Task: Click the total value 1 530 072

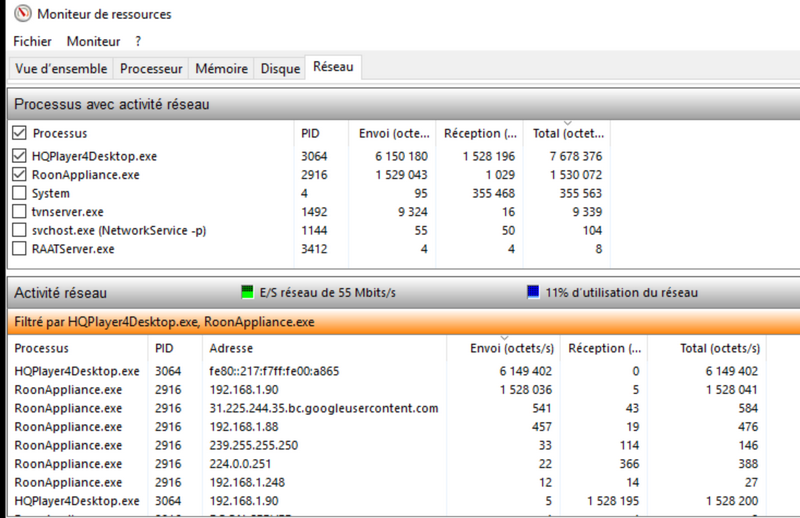Action: tap(576, 175)
